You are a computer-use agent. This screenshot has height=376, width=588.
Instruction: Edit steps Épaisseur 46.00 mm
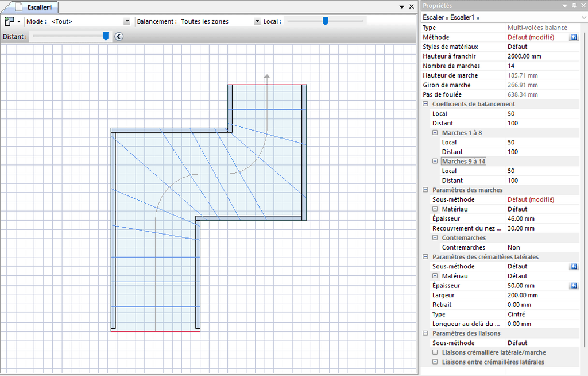542,218
